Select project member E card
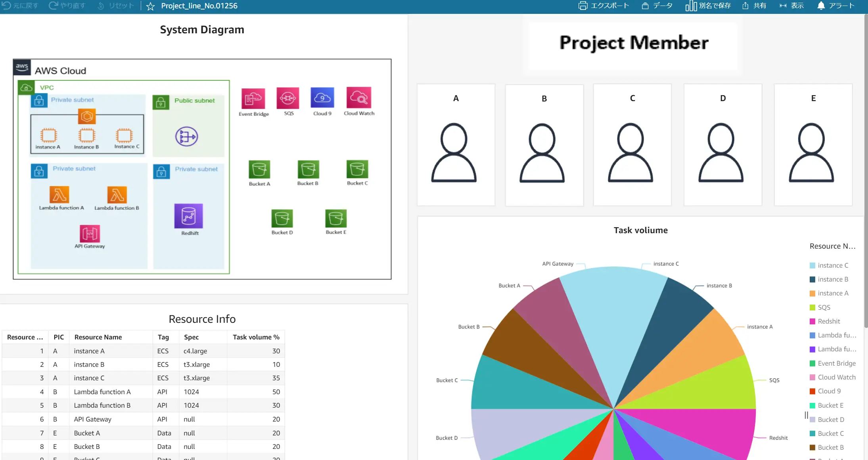This screenshot has height=460, width=868. 813,145
